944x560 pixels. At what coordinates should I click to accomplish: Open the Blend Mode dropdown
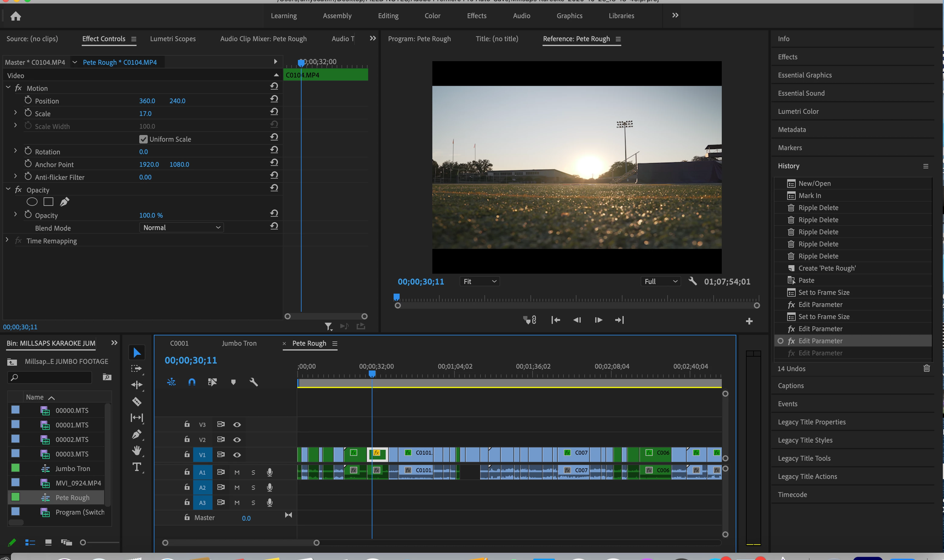[x=182, y=228]
